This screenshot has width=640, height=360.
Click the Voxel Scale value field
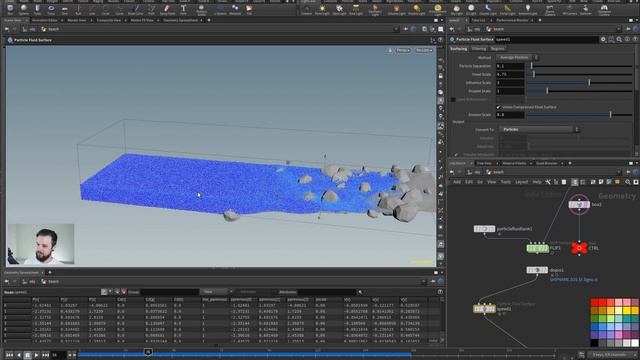[x=510, y=74]
